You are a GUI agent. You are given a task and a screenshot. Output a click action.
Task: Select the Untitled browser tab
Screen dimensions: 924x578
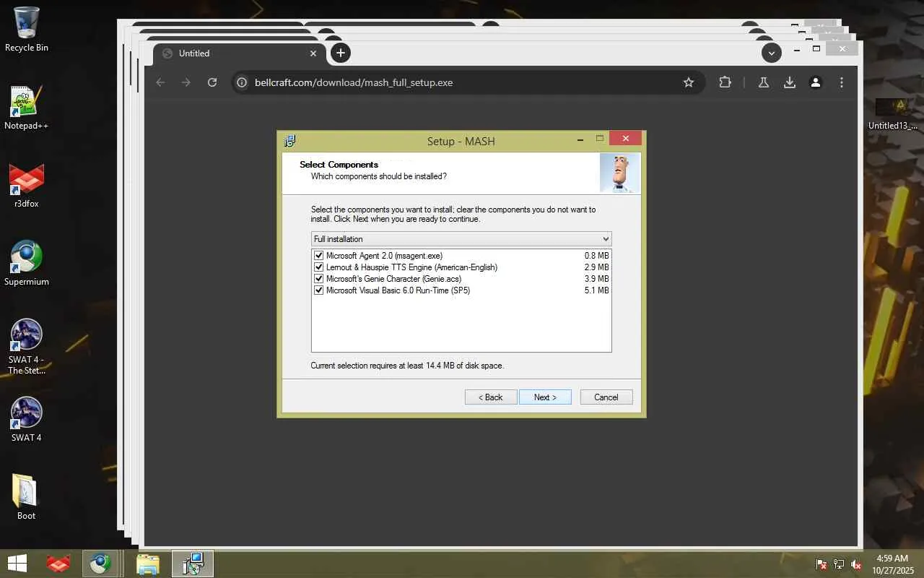240,53
